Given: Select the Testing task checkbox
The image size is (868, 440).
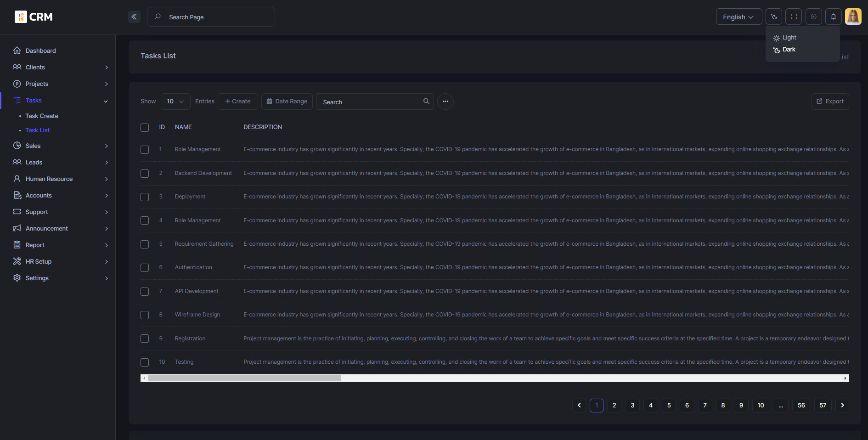Looking at the screenshot, I should (145, 362).
